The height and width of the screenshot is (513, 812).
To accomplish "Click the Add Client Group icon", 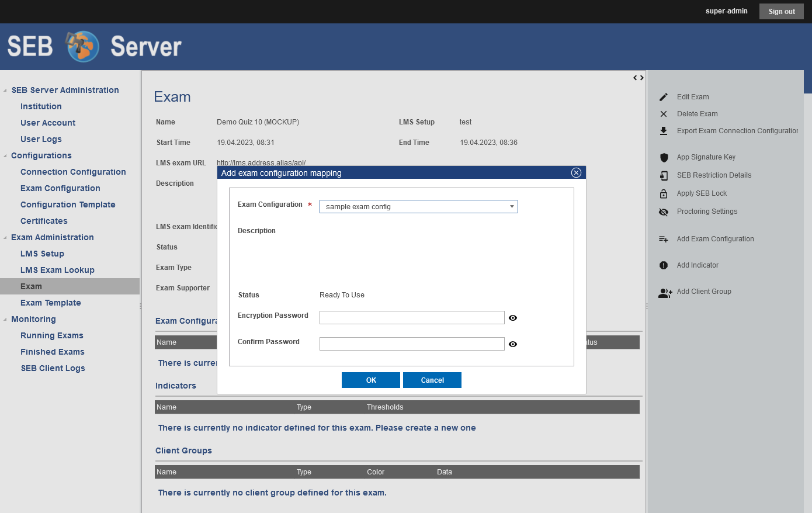I will click(665, 293).
